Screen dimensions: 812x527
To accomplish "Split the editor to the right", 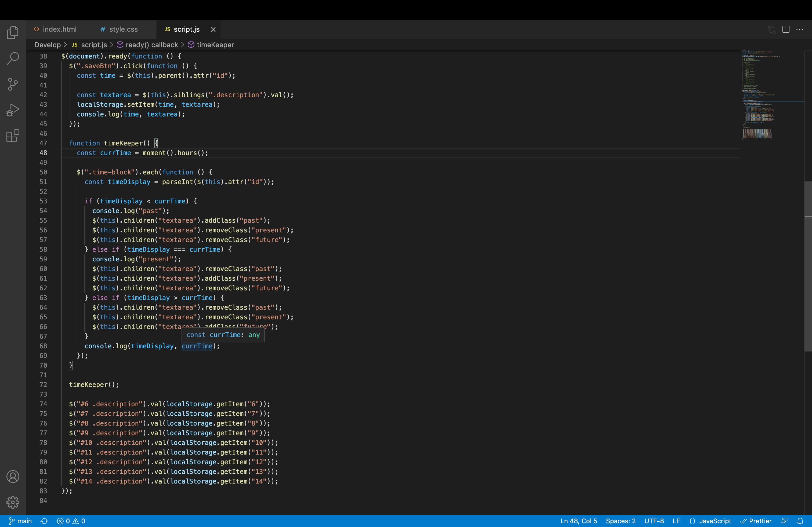I will [786, 29].
